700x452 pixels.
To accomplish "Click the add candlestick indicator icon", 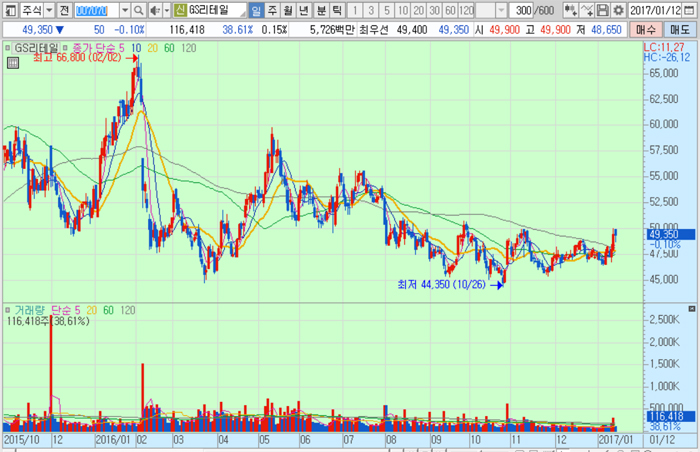I will [x=571, y=10].
